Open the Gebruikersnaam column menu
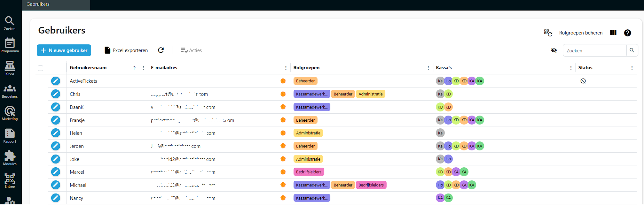This screenshot has width=644, height=205. pyautogui.click(x=143, y=68)
